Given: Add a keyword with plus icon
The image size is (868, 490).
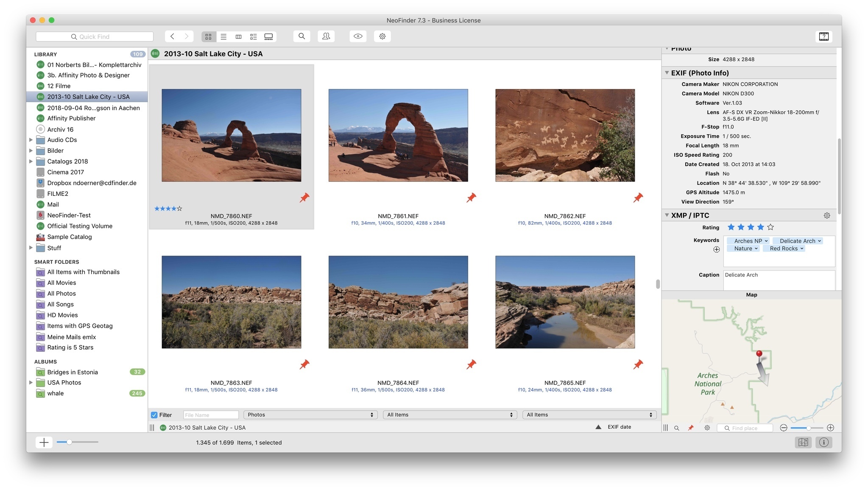Looking at the screenshot, I should [x=716, y=250].
